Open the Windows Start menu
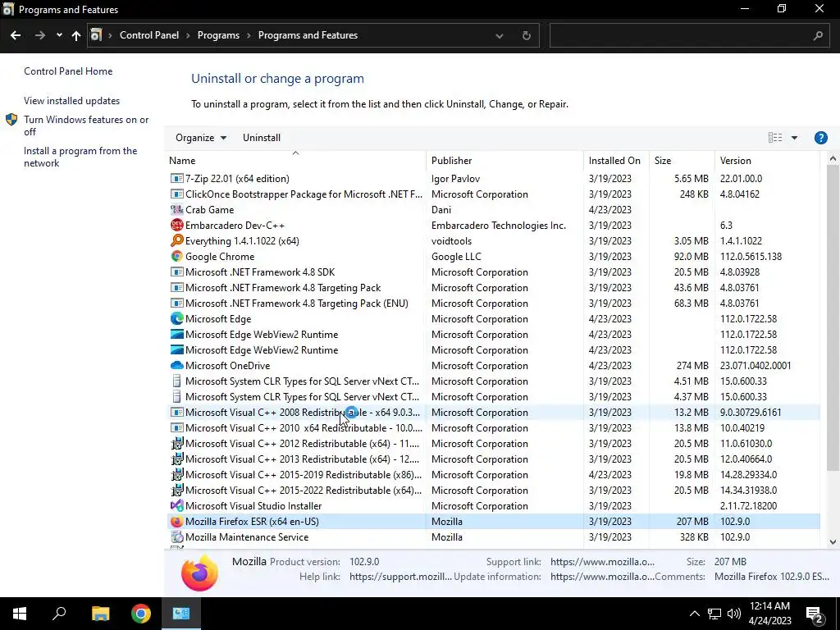 [x=20, y=614]
